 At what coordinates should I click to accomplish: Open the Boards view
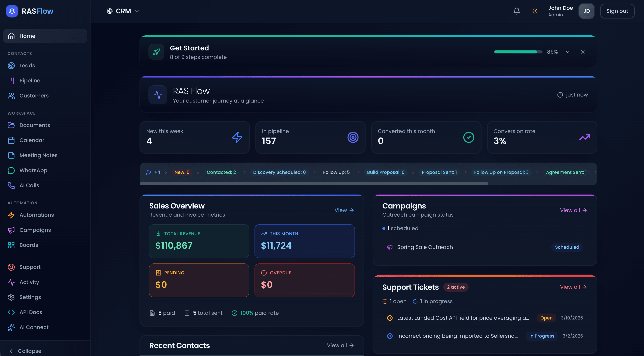pos(29,245)
